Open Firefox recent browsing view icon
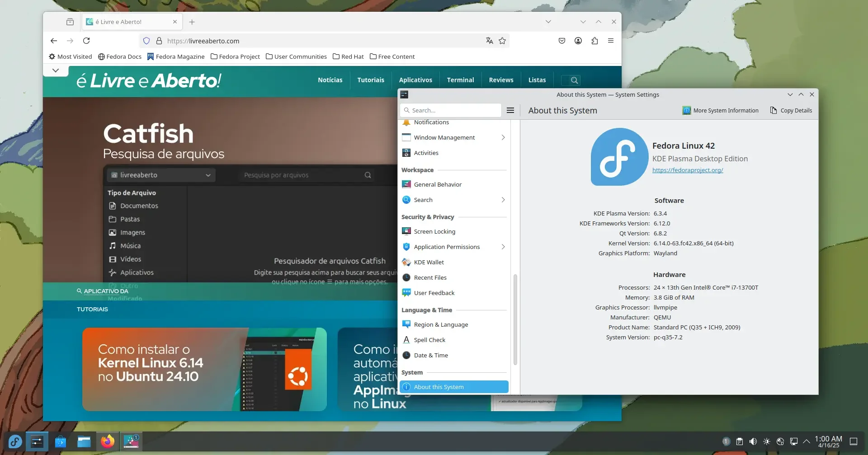 [x=70, y=22]
